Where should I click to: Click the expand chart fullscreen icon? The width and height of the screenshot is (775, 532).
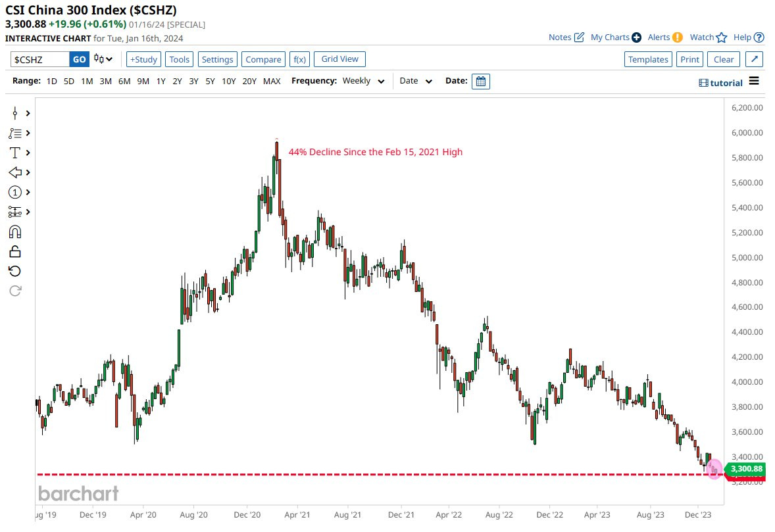[755, 59]
